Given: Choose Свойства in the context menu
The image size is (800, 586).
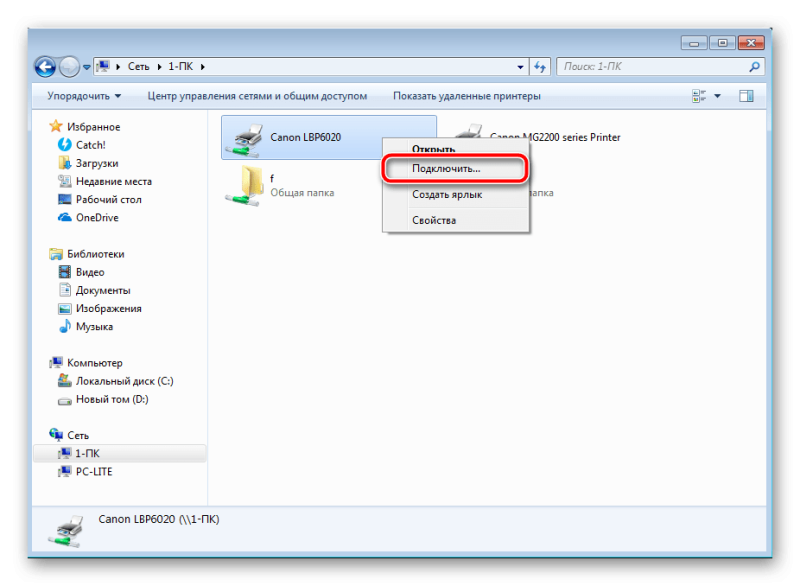Looking at the screenshot, I should (455, 220).
